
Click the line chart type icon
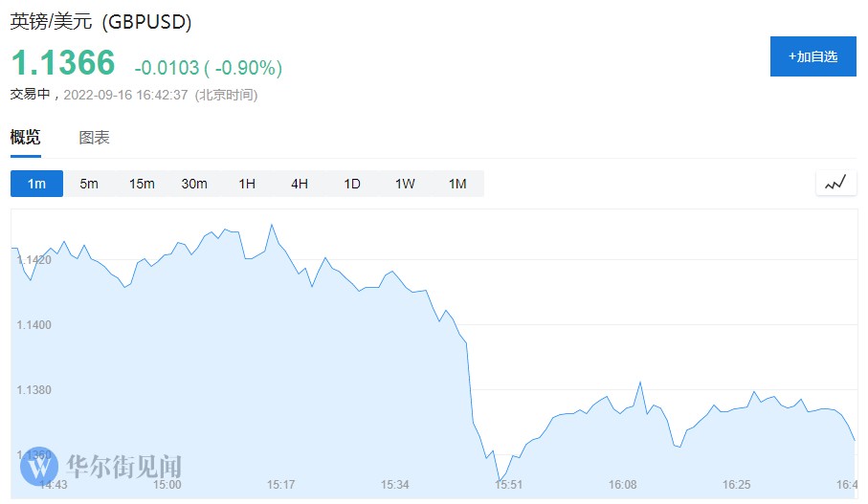[x=835, y=183]
